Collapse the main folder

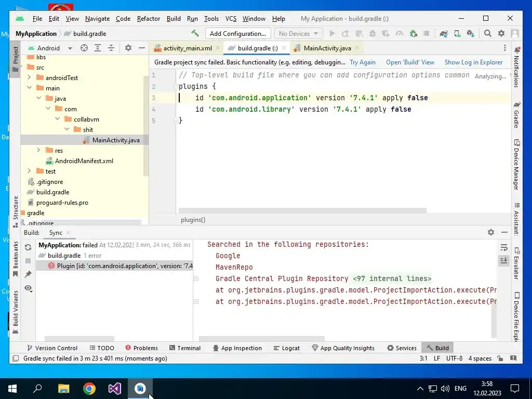point(29,88)
